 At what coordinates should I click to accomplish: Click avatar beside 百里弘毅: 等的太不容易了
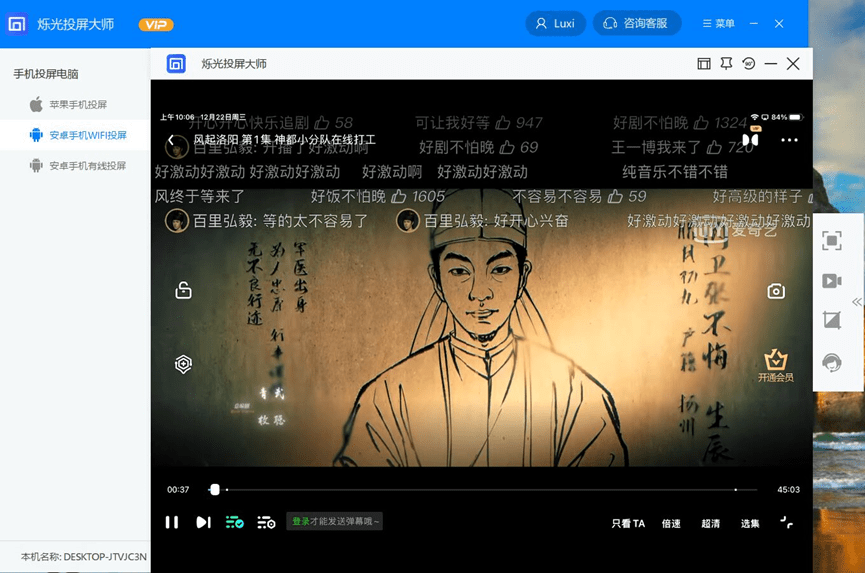tap(177, 221)
